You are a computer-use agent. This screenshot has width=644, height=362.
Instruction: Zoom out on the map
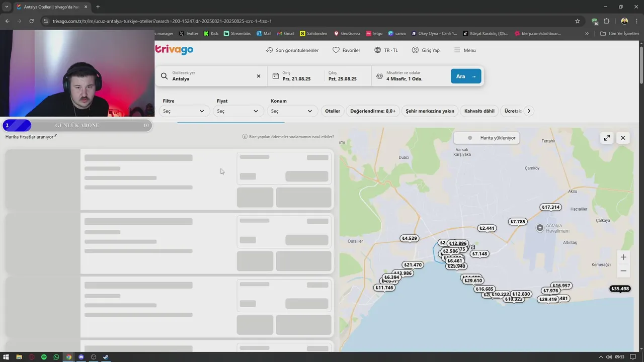click(623, 271)
